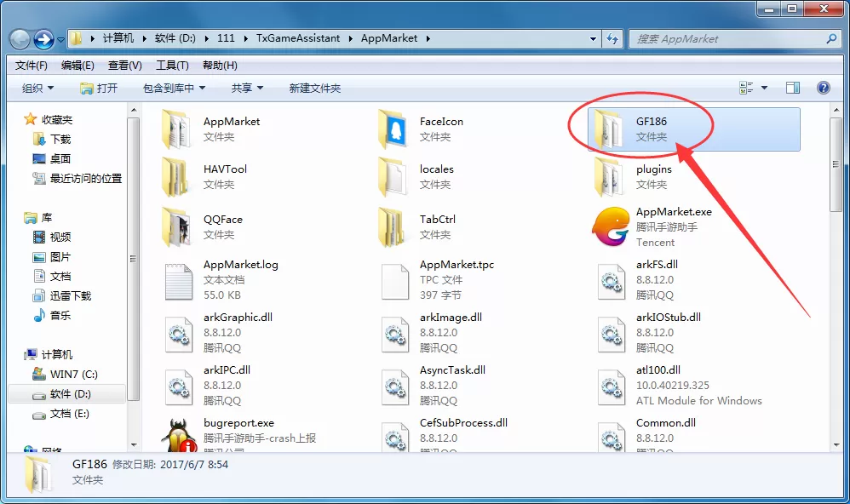Open the Help question mark button
The image size is (850, 504).
click(823, 88)
